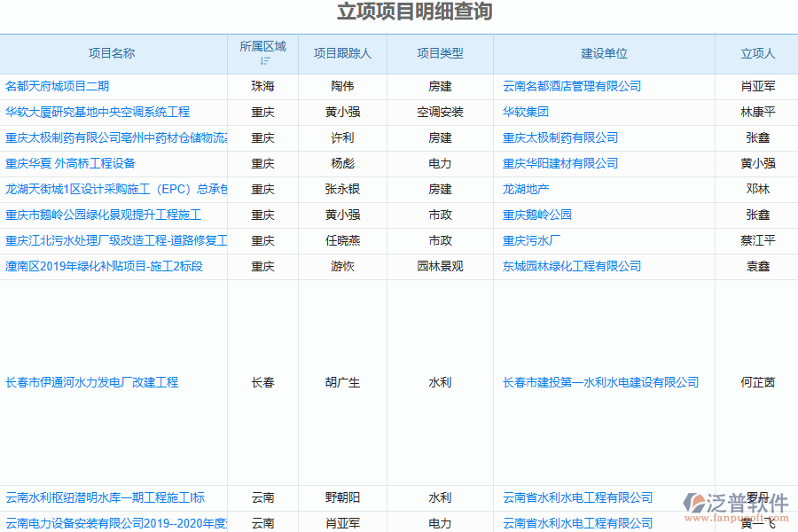Click the 建设单位 column header
The height and width of the screenshot is (532, 798).
click(604, 54)
